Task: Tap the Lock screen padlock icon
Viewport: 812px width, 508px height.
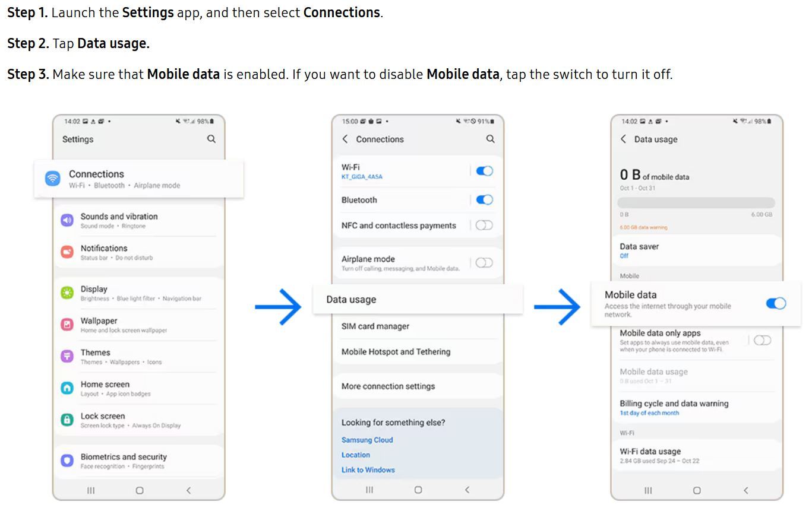Action: point(67,420)
